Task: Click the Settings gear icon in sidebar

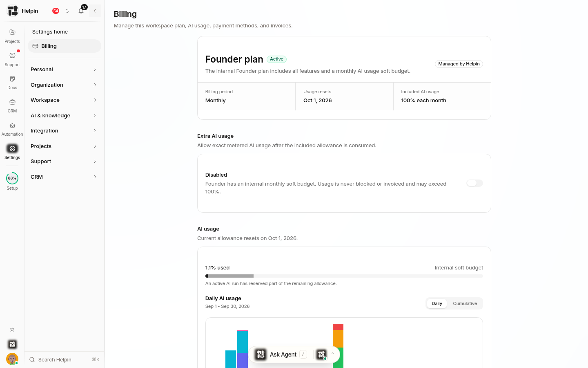Action: (12, 148)
